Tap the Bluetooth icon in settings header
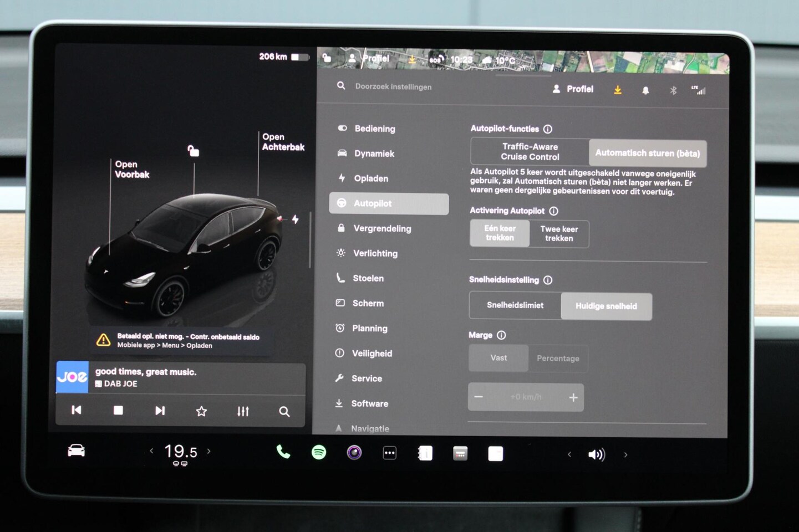This screenshot has width=799, height=532. [x=673, y=90]
